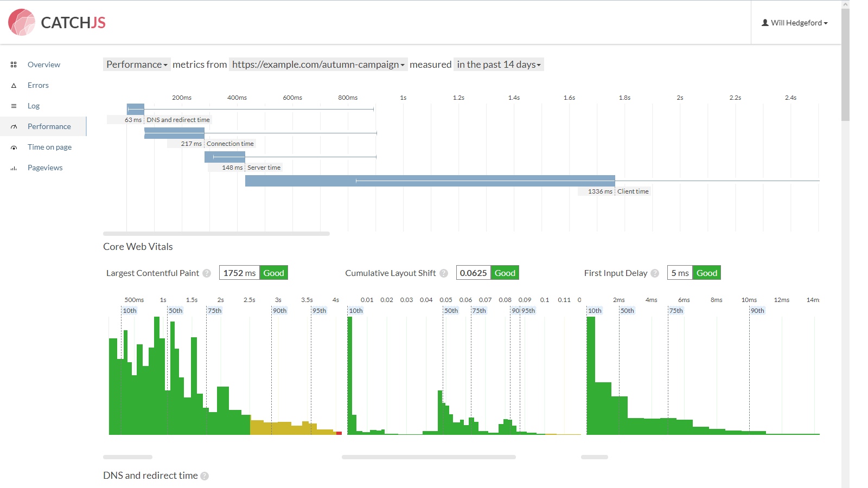The width and height of the screenshot is (868, 488).
Task: Click the Pageviews bar chart icon
Action: click(14, 168)
